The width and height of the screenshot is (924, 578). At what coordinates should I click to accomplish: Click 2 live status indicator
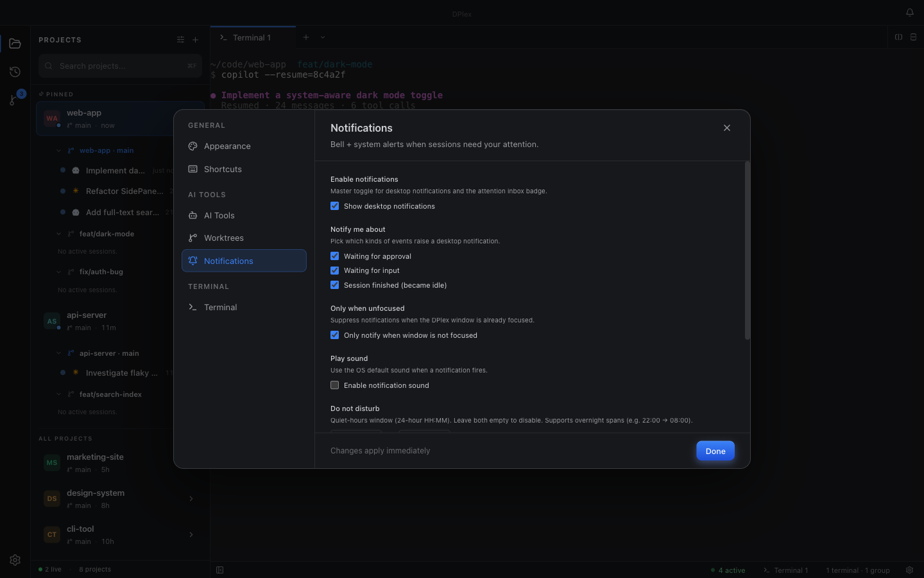coord(50,570)
